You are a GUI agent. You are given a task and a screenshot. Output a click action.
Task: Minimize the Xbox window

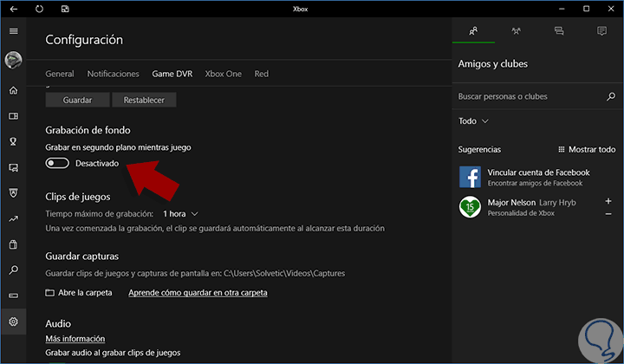[x=562, y=9]
